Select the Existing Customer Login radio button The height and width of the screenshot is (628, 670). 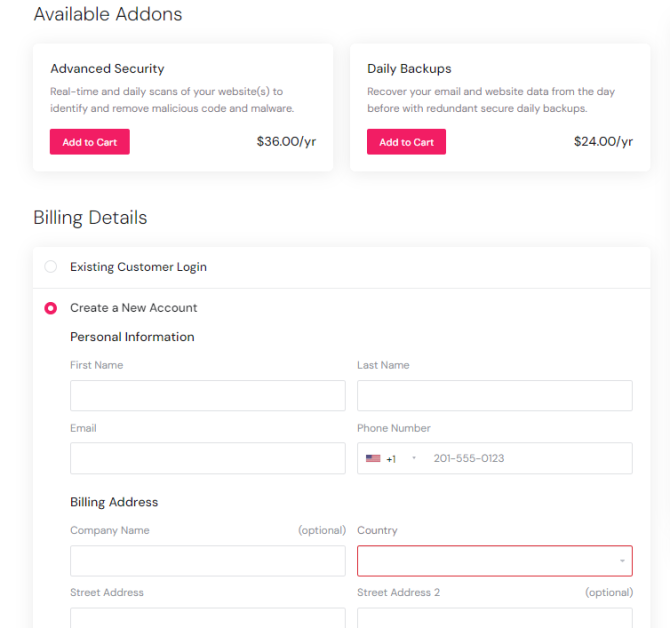[x=51, y=267]
